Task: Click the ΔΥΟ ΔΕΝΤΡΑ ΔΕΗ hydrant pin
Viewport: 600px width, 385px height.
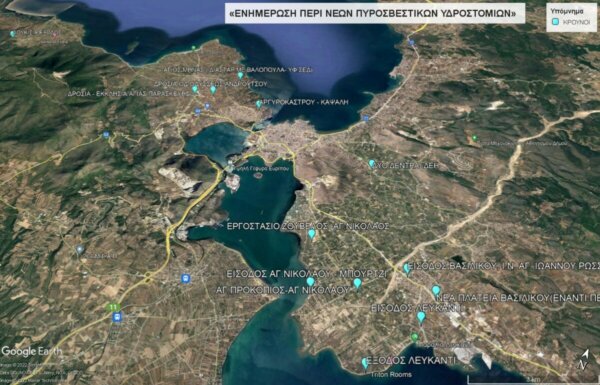Action: coord(371,164)
